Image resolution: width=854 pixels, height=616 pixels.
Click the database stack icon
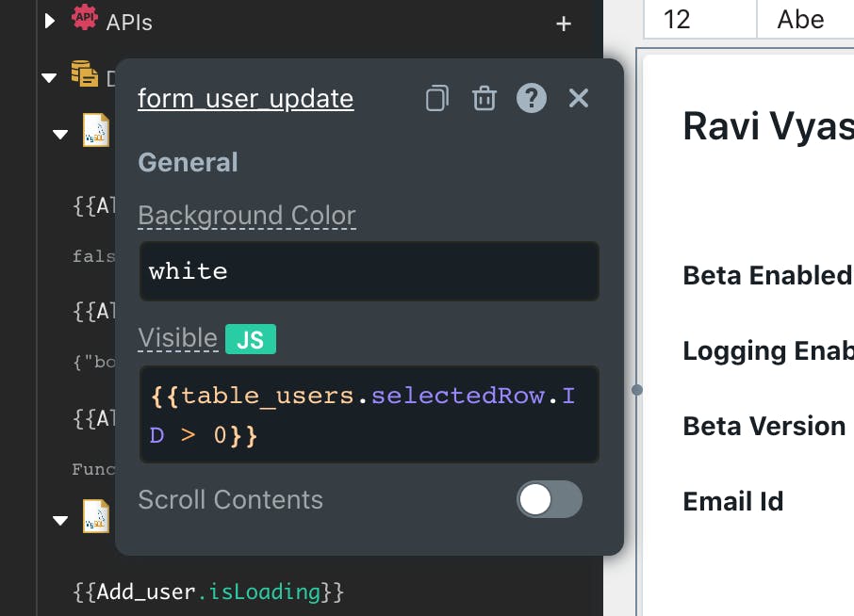(x=85, y=75)
